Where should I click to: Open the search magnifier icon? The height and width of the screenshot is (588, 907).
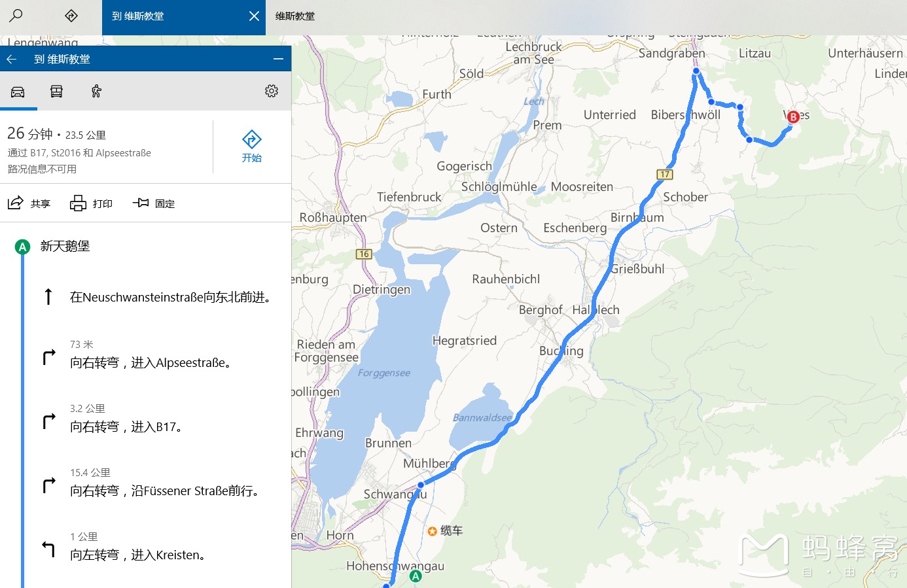pos(16,15)
